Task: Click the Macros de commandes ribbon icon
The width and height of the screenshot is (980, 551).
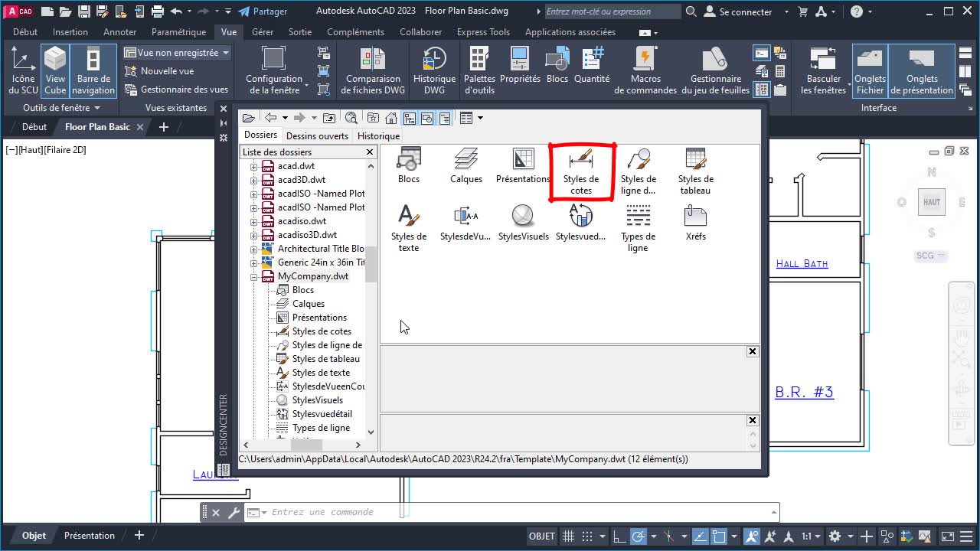Action: tap(645, 70)
